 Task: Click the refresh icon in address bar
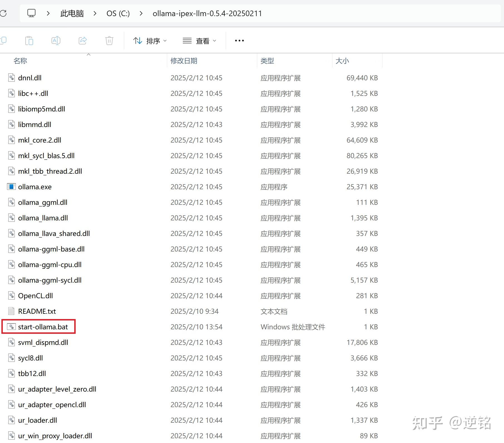point(3,13)
